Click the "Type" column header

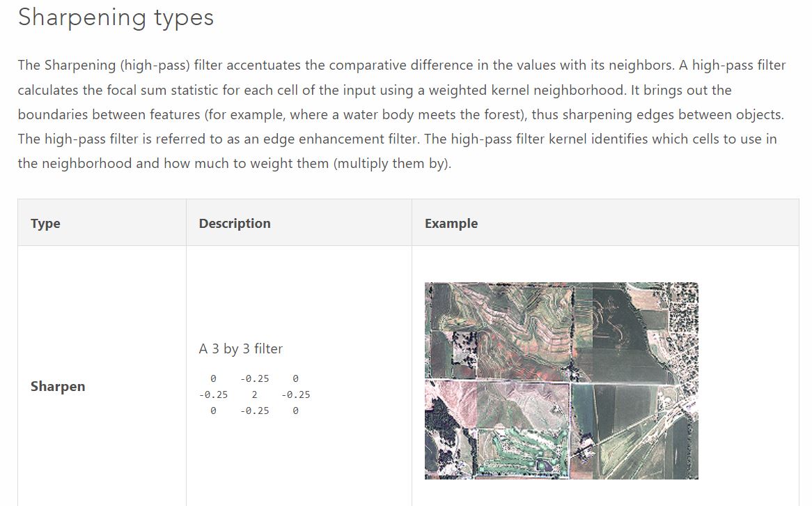pyautogui.click(x=45, y=224)
